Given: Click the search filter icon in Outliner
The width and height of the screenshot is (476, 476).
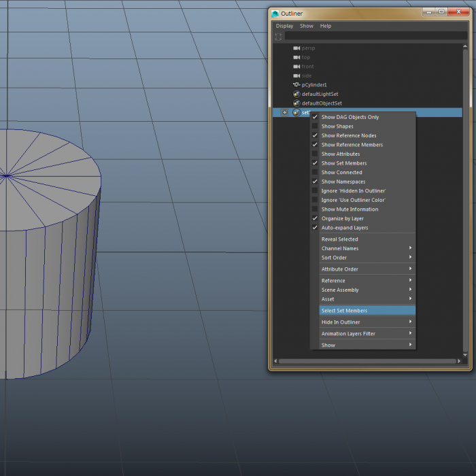Looking at the screenshot, I should click(278, 37).
